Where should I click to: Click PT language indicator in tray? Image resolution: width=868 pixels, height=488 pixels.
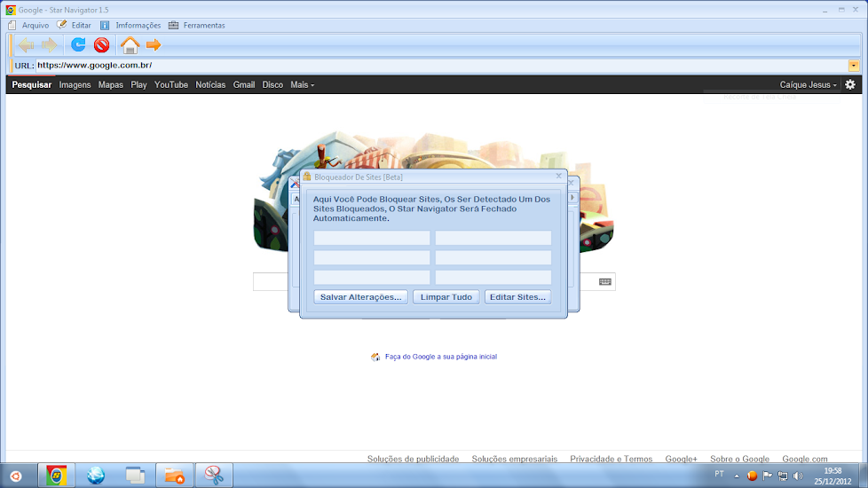pos(719,474)
